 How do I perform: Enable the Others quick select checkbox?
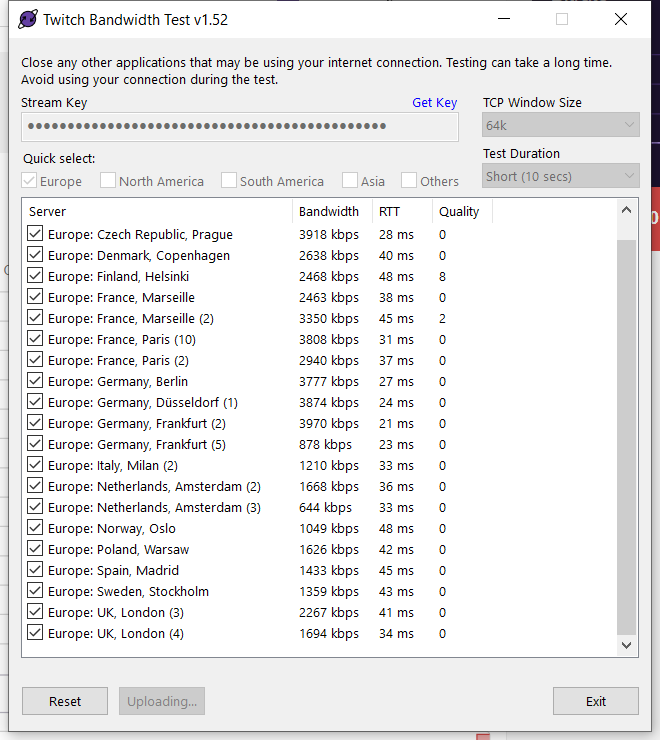click(x=409, y=180)
